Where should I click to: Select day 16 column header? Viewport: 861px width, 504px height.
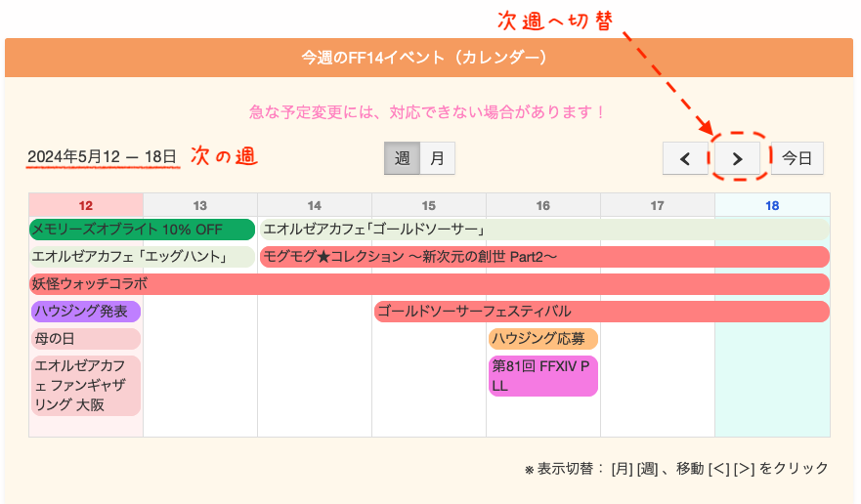pos(543,205)
